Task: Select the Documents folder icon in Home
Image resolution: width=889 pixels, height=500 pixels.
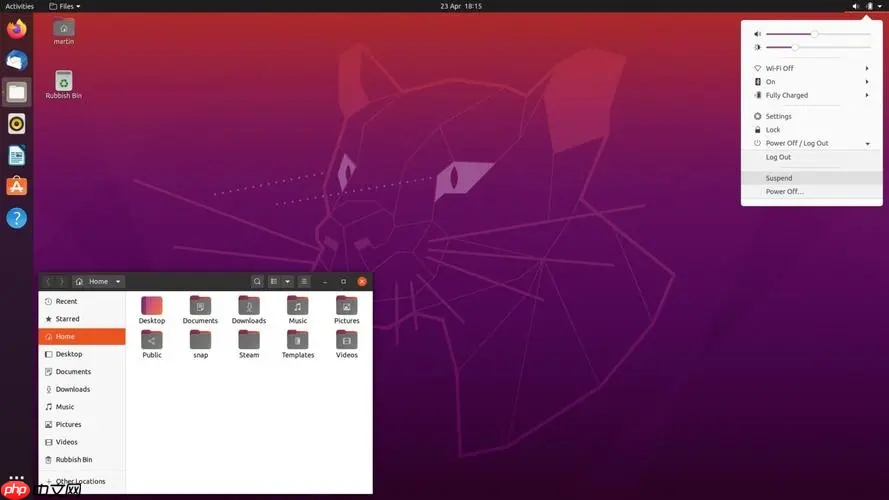Action: coord(200,310)
